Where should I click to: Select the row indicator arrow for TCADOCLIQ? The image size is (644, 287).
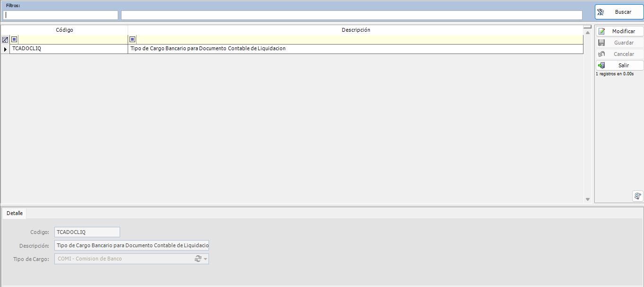coord(5,49)
